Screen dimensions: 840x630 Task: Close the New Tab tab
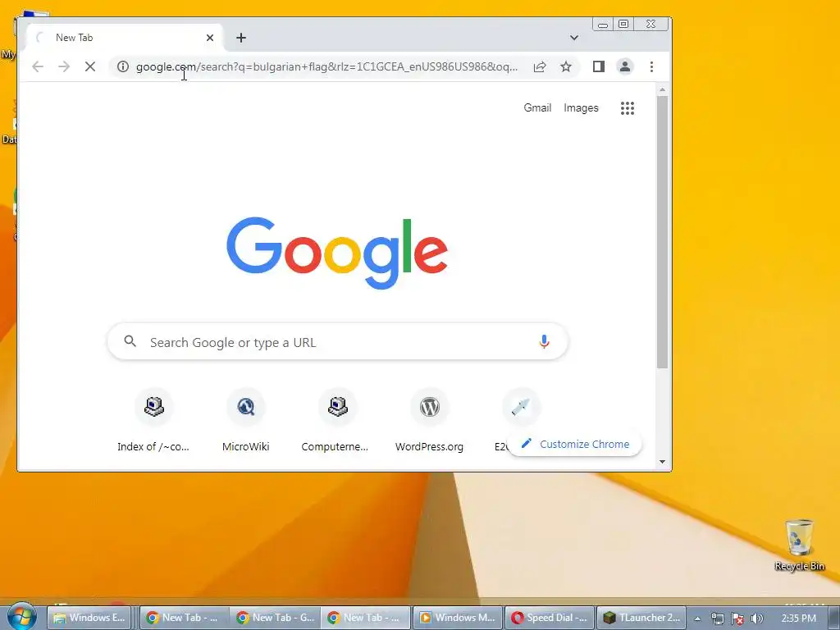(x=209, y=38)
